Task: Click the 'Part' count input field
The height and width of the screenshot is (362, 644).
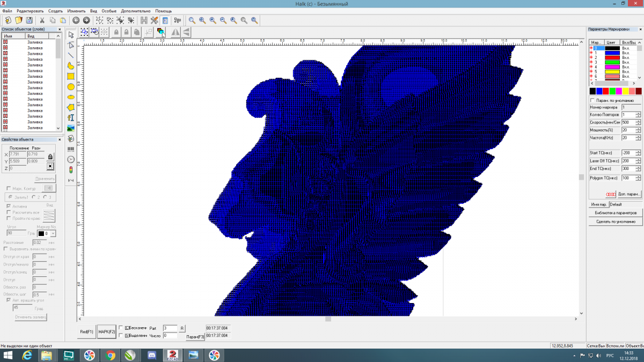Action: point(170,328)
